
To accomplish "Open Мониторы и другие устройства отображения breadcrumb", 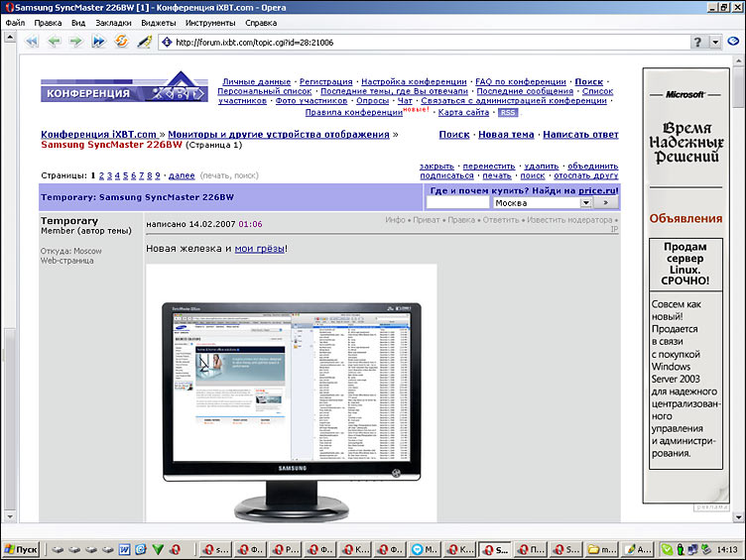I will tap(279, 135).
